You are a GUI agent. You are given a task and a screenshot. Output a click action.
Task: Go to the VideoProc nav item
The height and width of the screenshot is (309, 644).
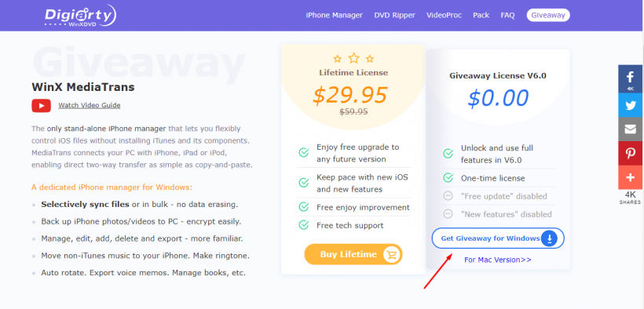point(444,15)
